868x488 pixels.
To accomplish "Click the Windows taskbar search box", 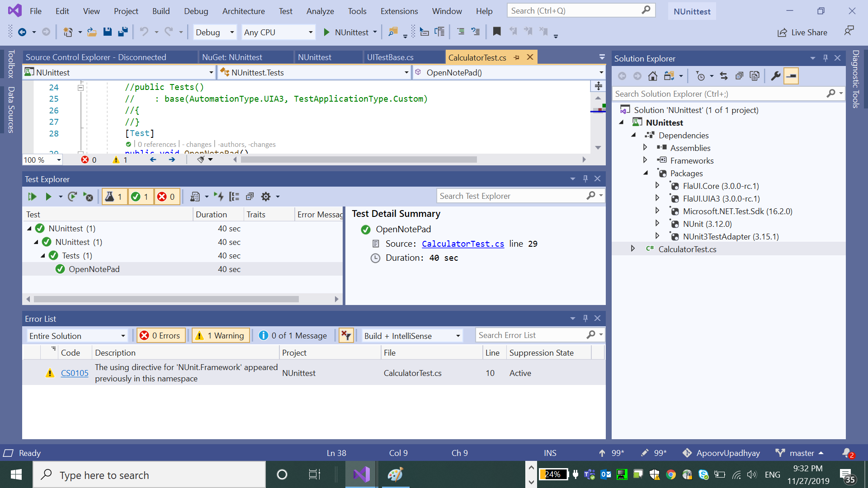I will coord(149,475).
